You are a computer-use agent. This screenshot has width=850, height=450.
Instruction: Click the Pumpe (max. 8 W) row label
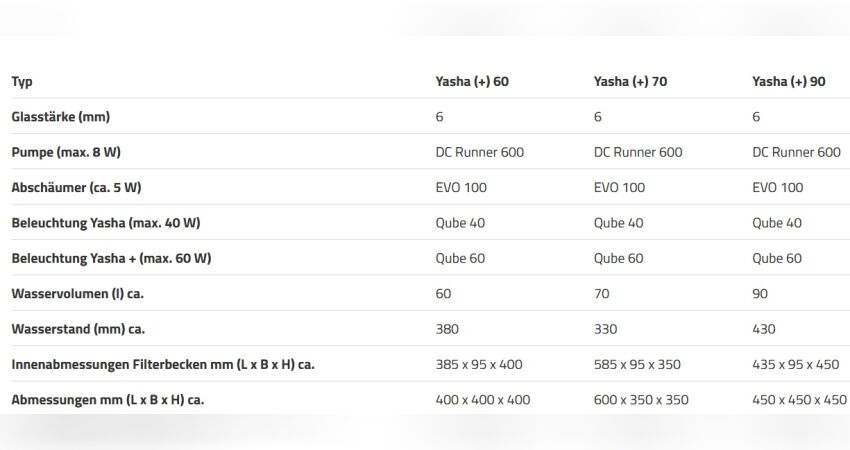click(66, 152)
